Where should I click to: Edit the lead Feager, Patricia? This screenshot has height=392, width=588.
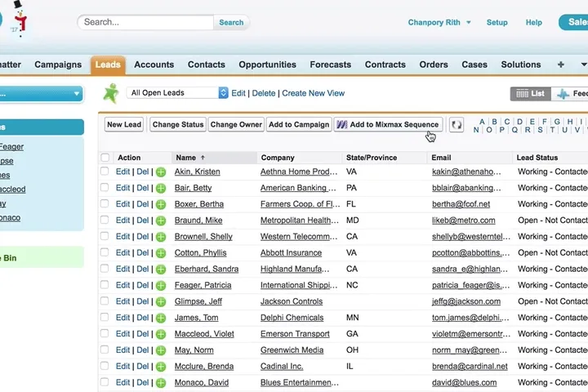click(x=122, y=285)
